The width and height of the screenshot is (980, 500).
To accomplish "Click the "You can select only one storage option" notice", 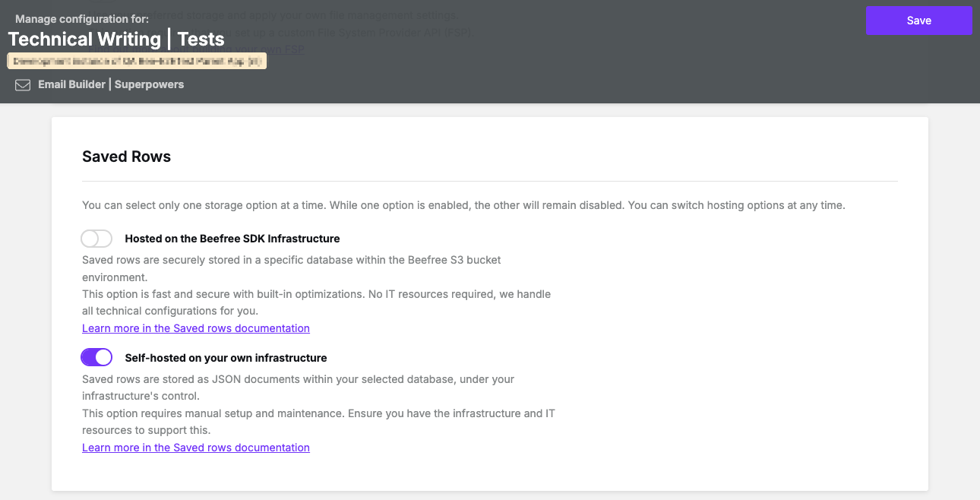I will (463, 205).
